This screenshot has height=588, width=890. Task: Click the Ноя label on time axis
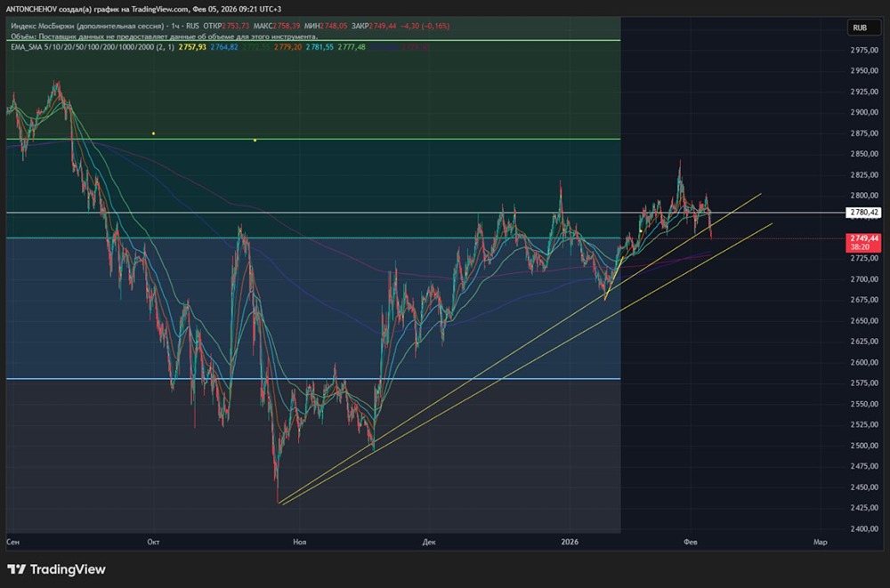[300, 542]
